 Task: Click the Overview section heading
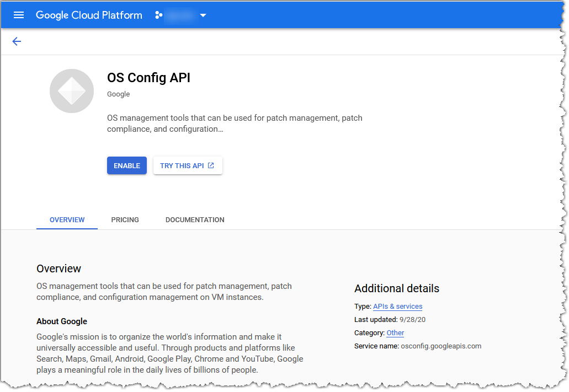click(59, 269)
